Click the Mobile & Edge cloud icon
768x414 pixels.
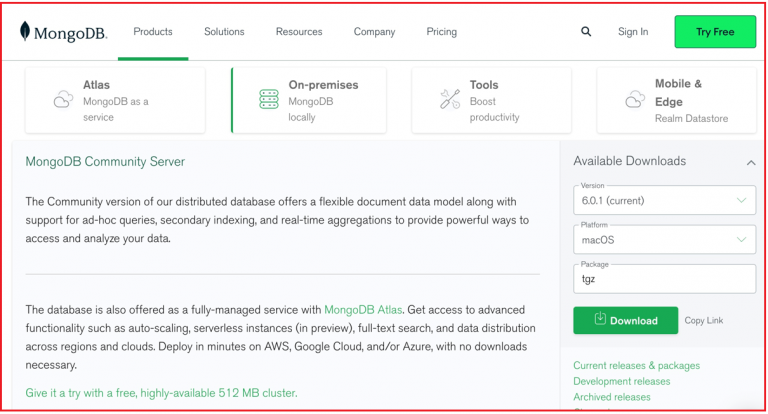635,99
